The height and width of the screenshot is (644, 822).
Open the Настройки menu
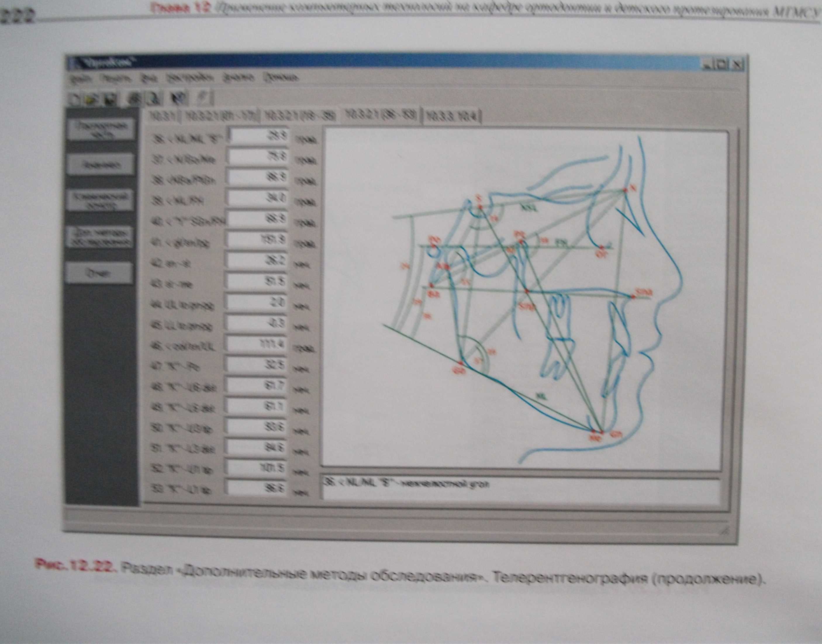click(190, 78)
